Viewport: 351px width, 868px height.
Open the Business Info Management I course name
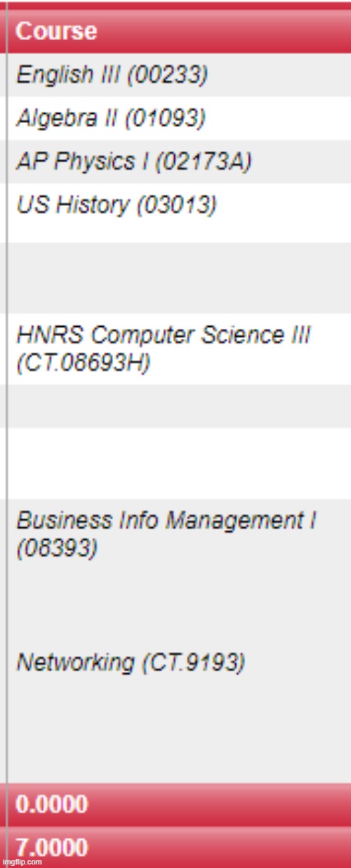tap(166, 521)
